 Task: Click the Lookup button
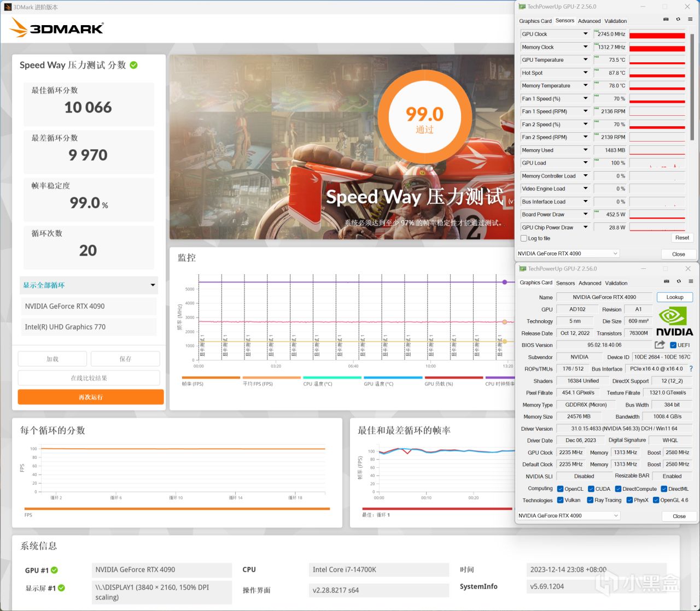pos(675,297)
